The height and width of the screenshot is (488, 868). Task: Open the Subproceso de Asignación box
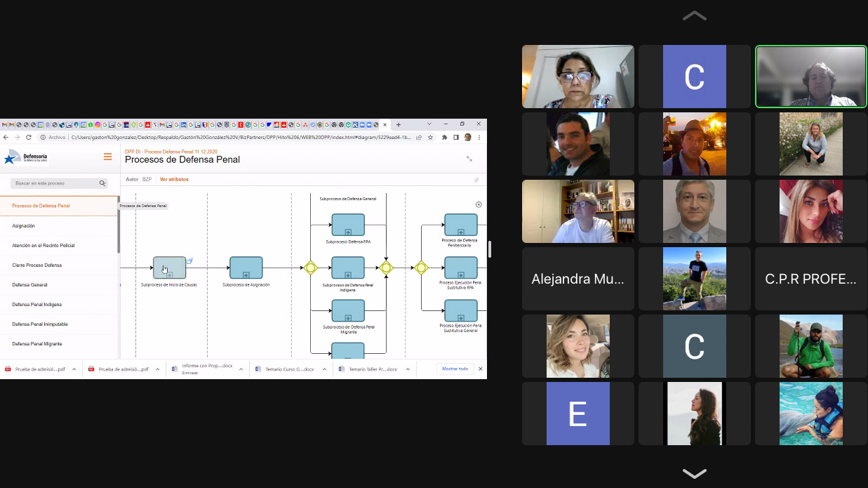coord(246,268)
